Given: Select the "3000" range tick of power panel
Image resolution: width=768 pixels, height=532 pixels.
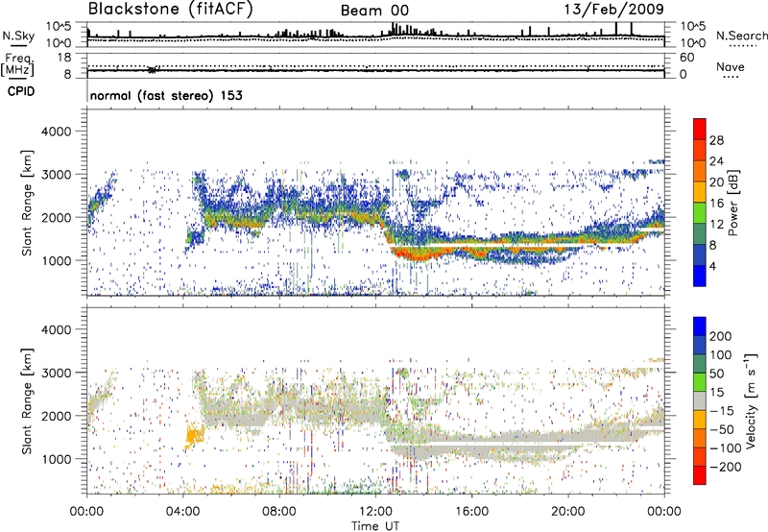Looking at the screenshot, I should click(x=56, y=175).
